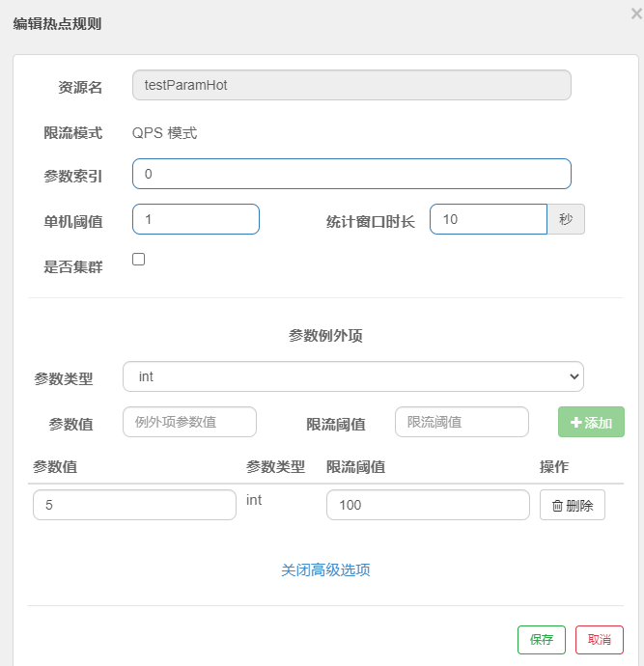
Task: Open the 参数类型 dropdown
Action: (353, 376)
